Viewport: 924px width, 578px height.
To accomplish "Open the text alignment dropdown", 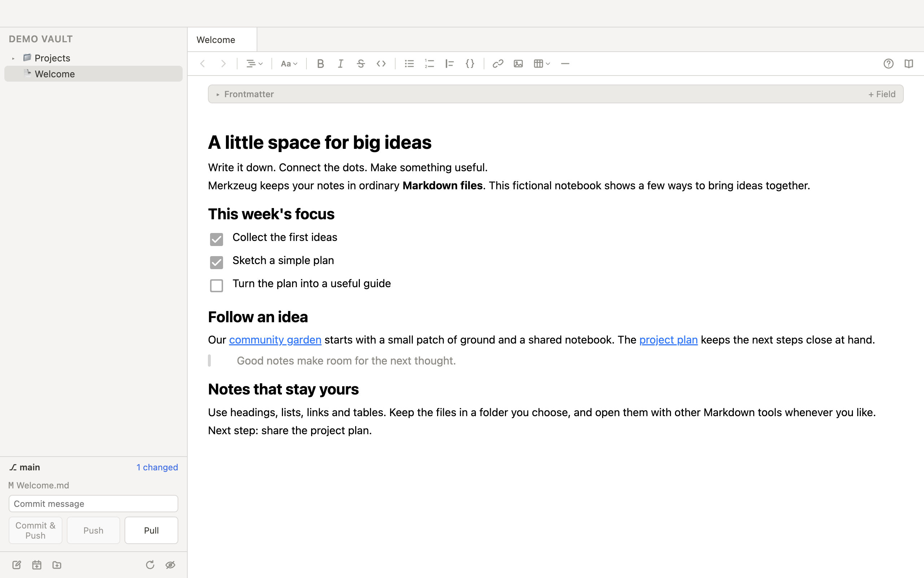I will click(254, 64).
